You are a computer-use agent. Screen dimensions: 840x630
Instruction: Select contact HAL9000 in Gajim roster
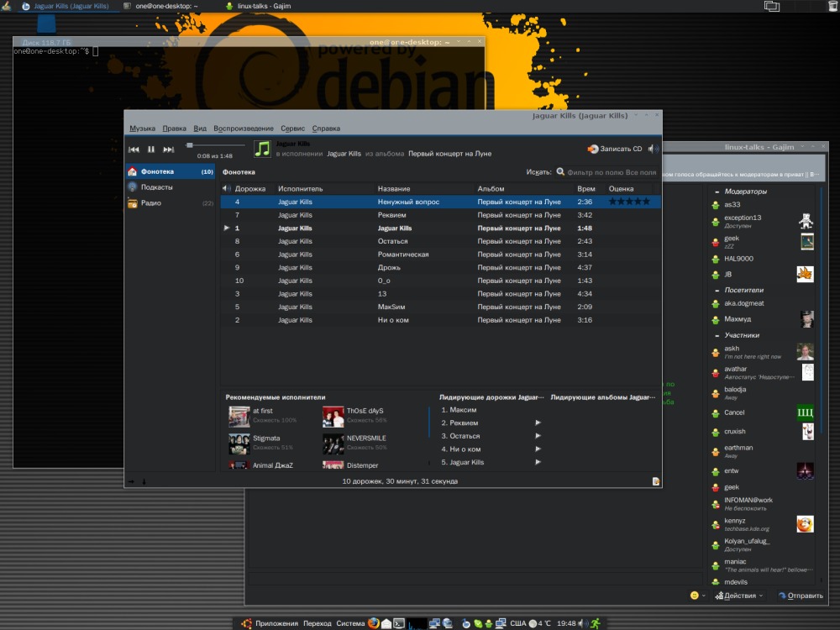(763, 259)
